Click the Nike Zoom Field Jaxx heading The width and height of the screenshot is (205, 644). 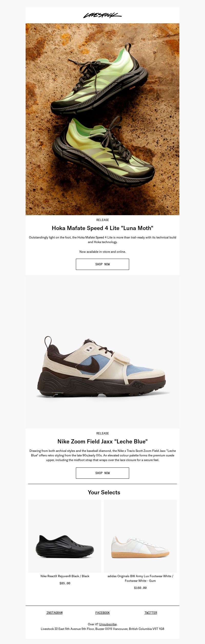(102, 441)
